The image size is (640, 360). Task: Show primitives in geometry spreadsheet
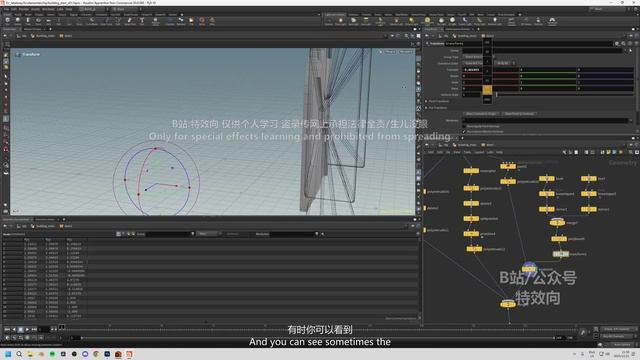[x=128, y=234]
